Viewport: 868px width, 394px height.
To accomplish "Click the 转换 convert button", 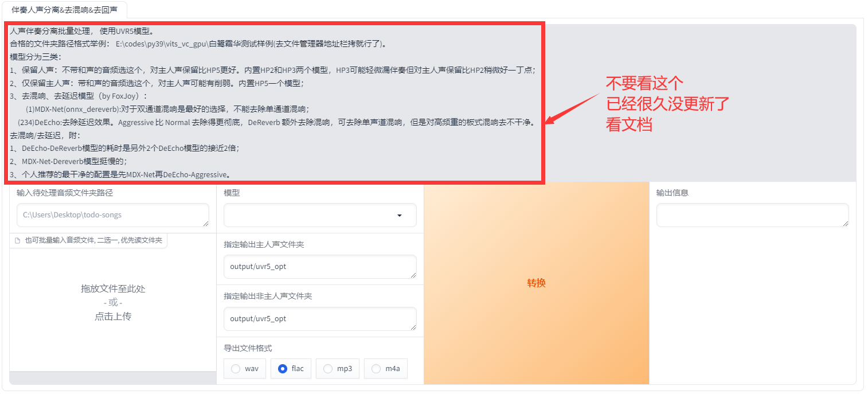I will 537,283.
